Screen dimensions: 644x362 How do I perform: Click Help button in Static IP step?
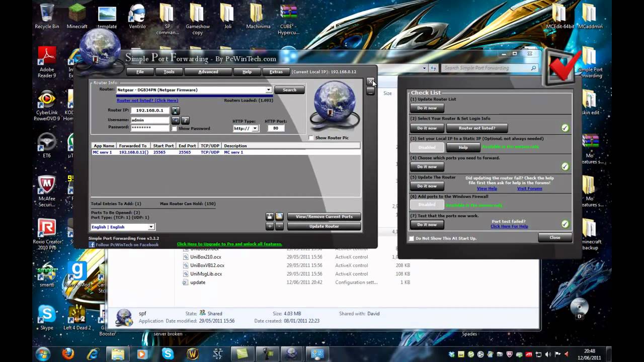pos(463,147)
